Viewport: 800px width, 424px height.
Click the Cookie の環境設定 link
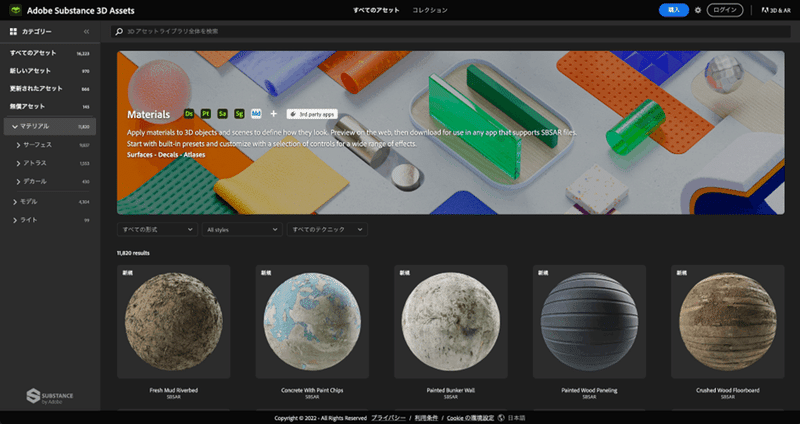(x=470, y=418)
